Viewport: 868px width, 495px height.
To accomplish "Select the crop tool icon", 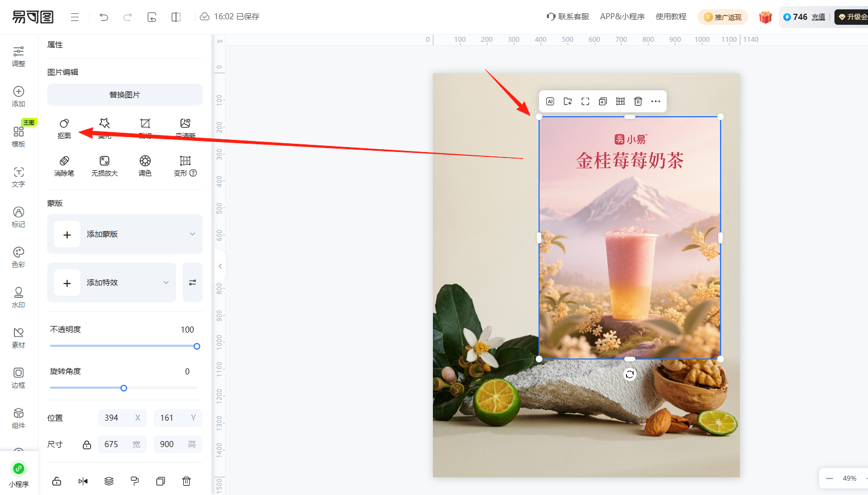I will (x=145, y=128).
